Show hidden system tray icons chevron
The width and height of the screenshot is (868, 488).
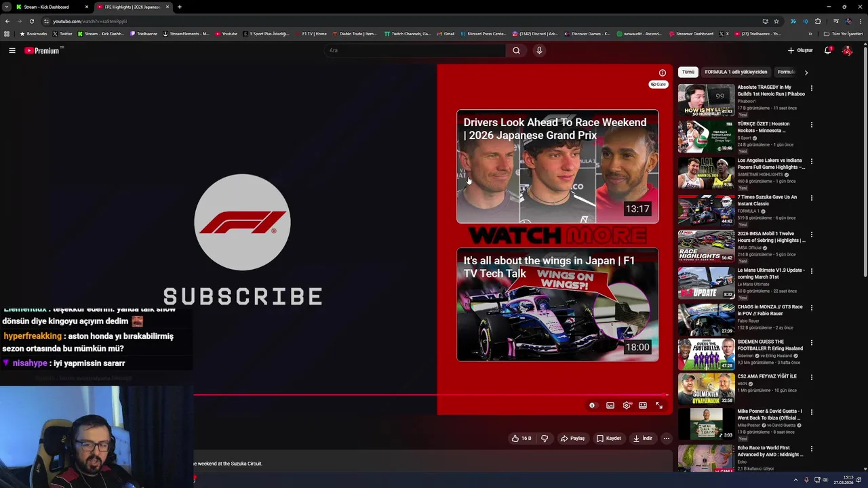[795, 480]
